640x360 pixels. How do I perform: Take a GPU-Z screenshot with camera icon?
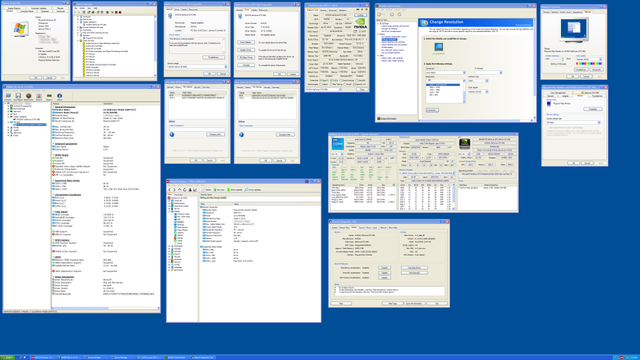click(358, 9)
